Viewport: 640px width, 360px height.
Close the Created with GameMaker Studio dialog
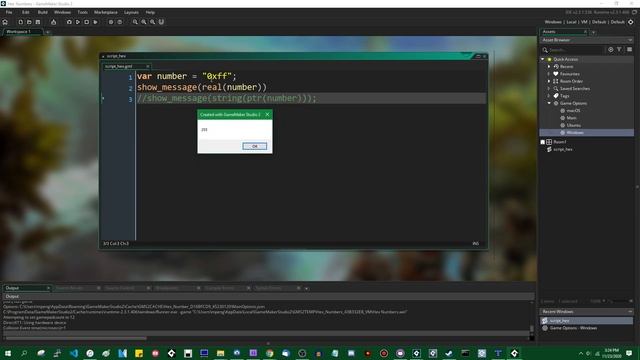[x=267, y=114]
